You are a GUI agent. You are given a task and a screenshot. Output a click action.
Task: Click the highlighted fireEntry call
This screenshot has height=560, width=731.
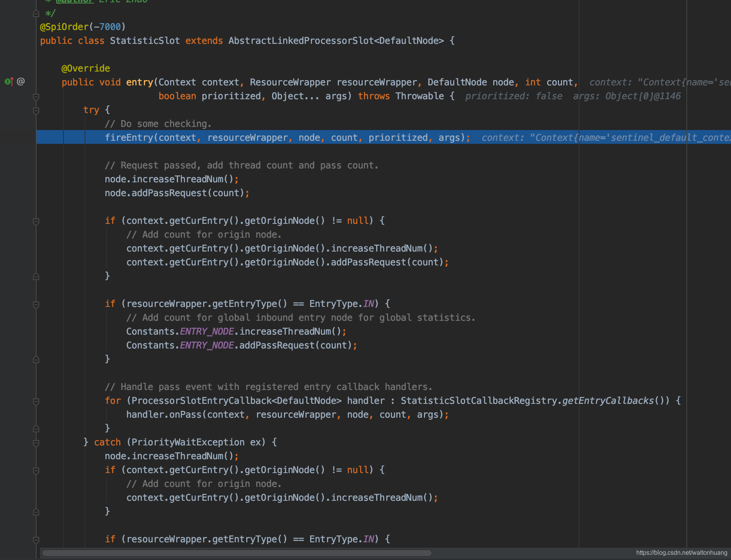(287, 138)
